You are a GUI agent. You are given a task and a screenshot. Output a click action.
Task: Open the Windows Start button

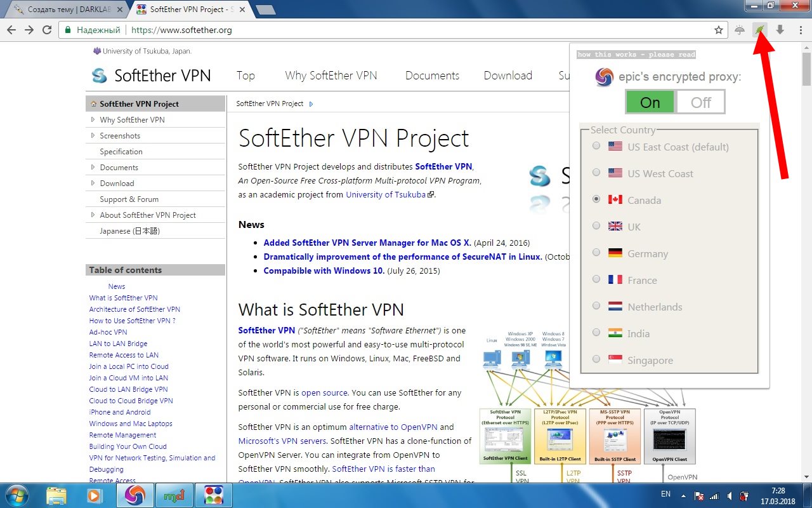17,495
